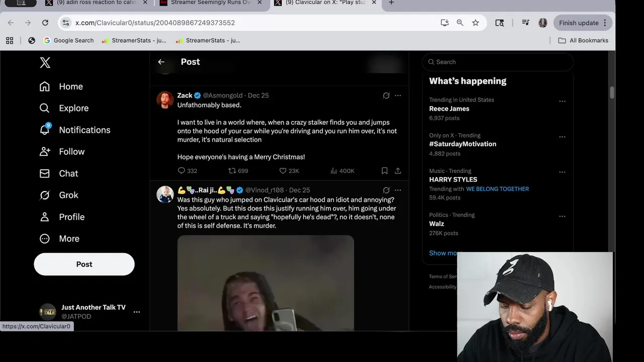The image size is (644, 362).
Task: Click Finish update button
Action: pos(583,23)
